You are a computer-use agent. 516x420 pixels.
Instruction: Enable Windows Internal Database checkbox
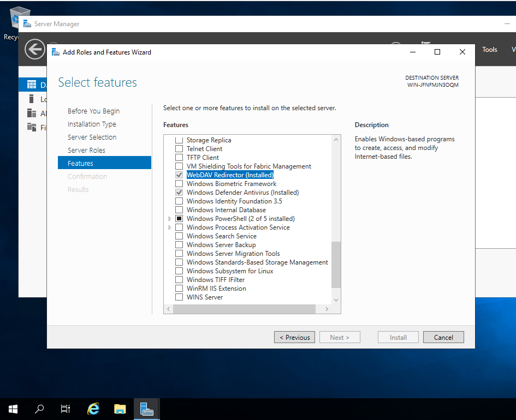(179, 209)
